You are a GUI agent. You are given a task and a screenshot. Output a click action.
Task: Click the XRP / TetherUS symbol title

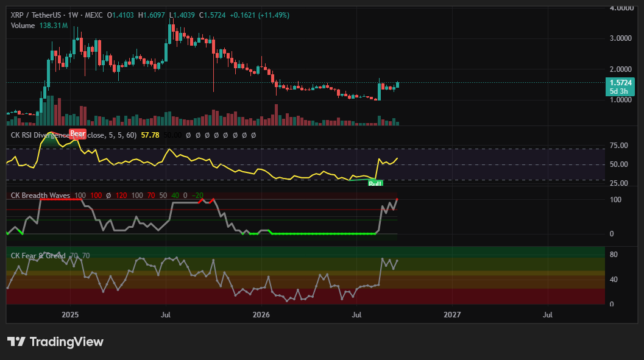[x=36, y=15]
